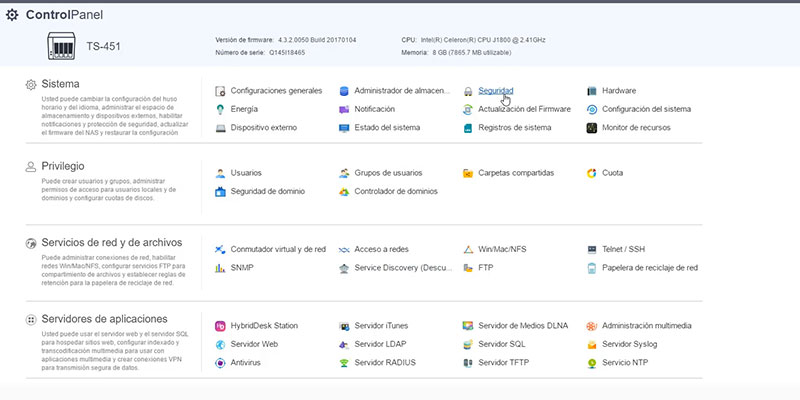The height and width of the screenshot is (400, 800).
Task: Open the Servidor LDAP icon
Action: pyautogui.click(x=344, y=344)
